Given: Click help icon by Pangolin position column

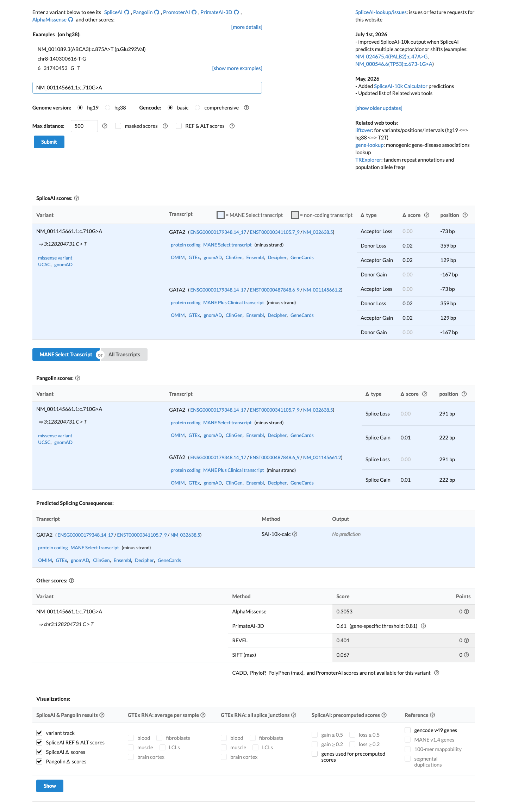Looking at the screenshot, I should tap(464, 394).
